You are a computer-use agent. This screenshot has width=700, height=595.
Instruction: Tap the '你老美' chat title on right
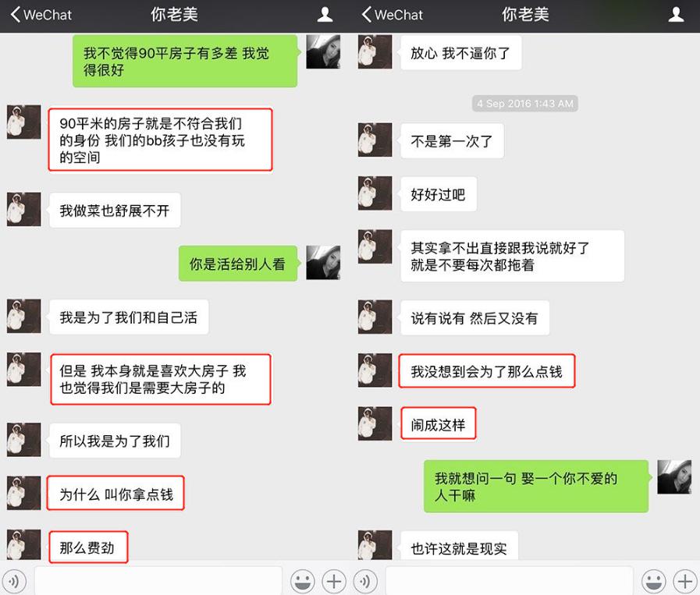(525, 14)
